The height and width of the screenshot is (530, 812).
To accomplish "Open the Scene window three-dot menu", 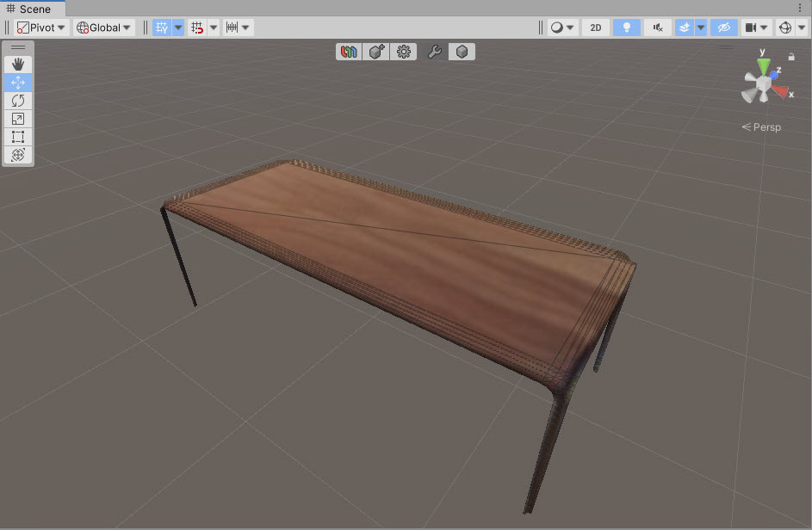I will tap(801, 9).
